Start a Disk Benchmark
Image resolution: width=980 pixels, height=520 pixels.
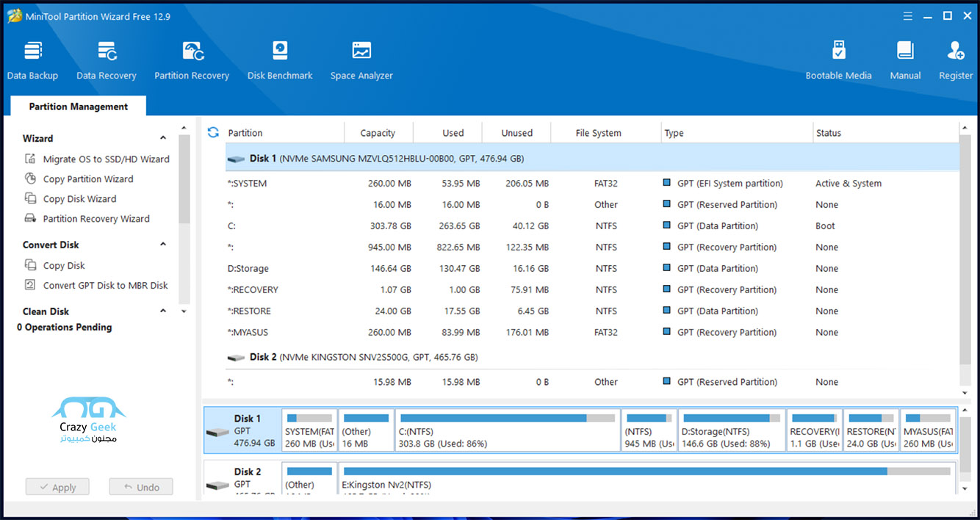tap(279, 57)
